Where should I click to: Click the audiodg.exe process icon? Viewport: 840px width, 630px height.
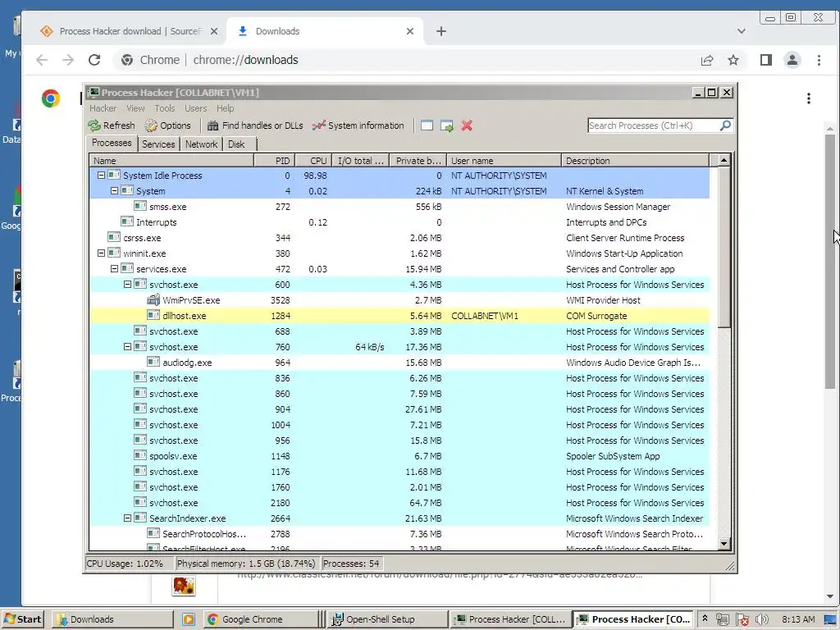153,362
